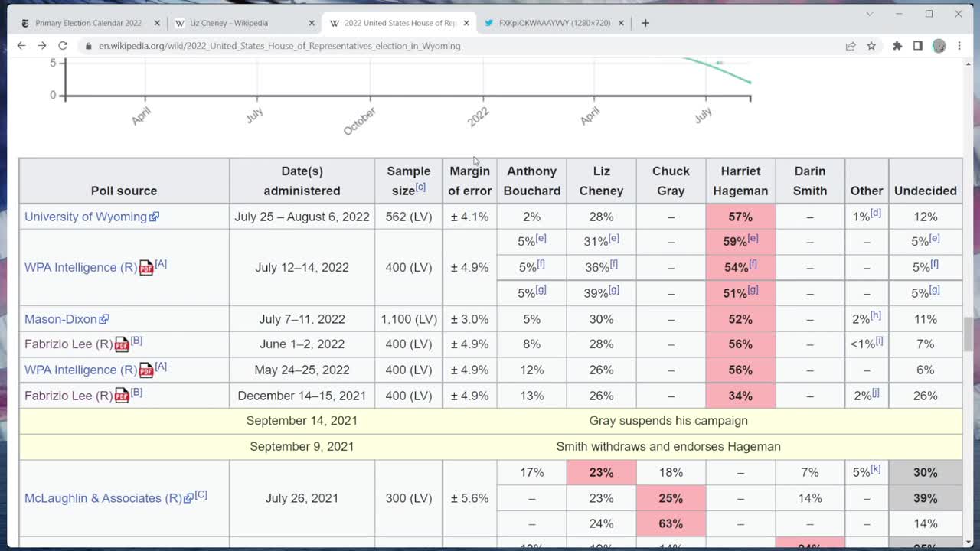Click footnote [A] beside July WPA poll
980x551 pixels.
[161, 264]
